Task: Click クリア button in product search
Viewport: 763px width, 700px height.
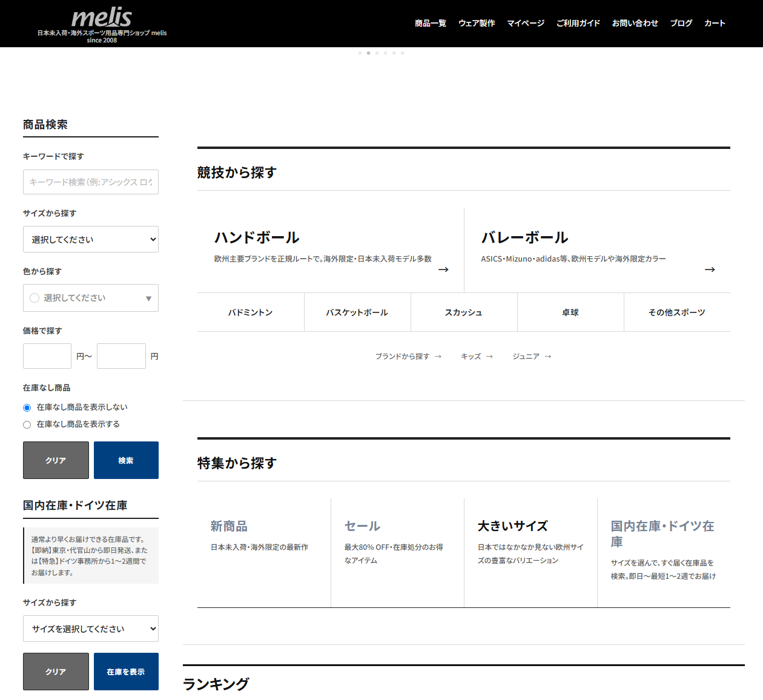Action: 56,460
